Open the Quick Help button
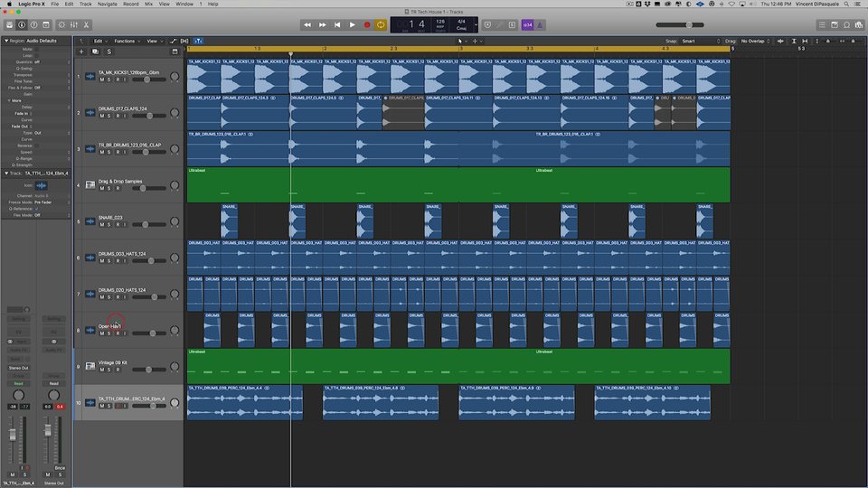The width and height of the screenshot is (868, 488). click(x=33, y=25)
